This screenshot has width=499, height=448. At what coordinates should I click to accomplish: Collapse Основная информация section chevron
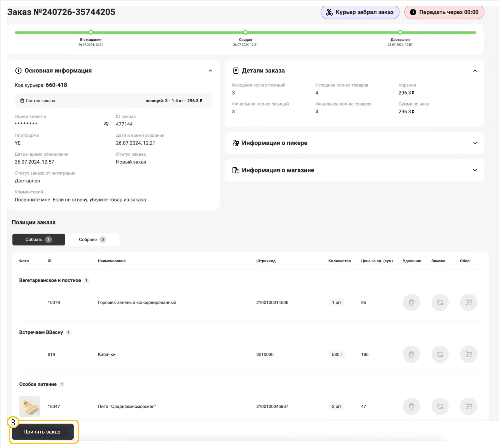[210, 71]
